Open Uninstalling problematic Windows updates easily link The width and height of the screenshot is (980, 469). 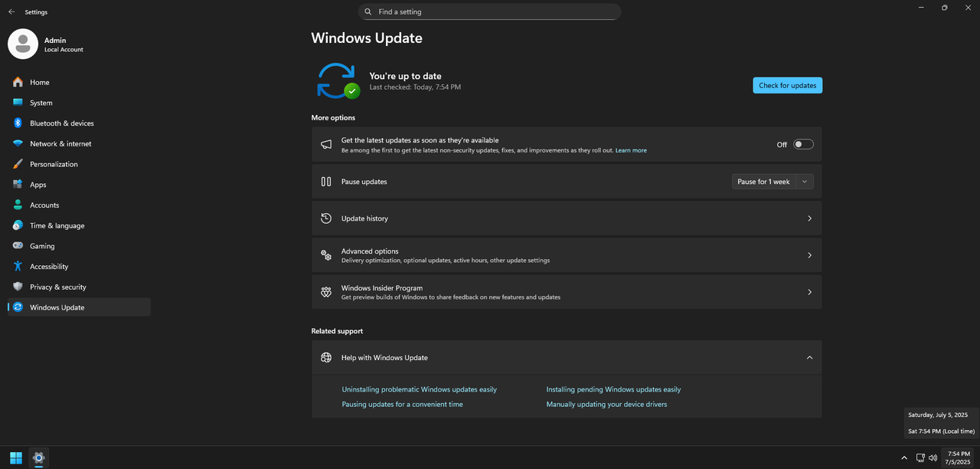tap(420, 389)
